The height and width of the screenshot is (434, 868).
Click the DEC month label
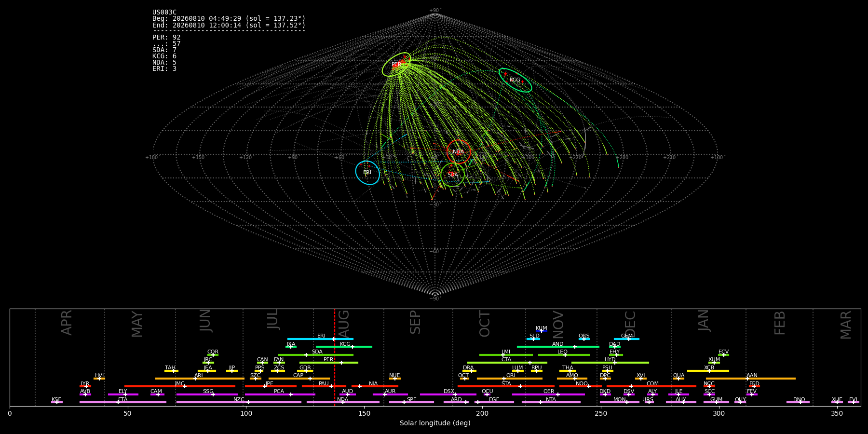pyautogui.click(x=630, y=324)
